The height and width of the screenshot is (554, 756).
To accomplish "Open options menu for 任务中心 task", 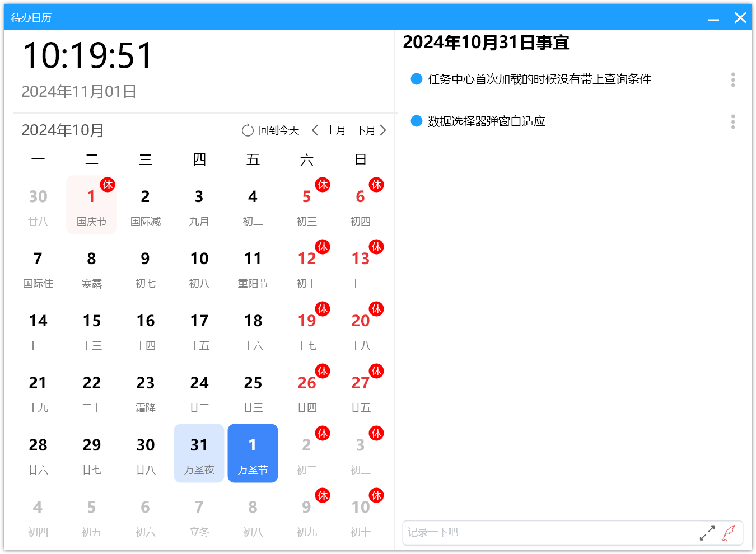I will point(733,79).
